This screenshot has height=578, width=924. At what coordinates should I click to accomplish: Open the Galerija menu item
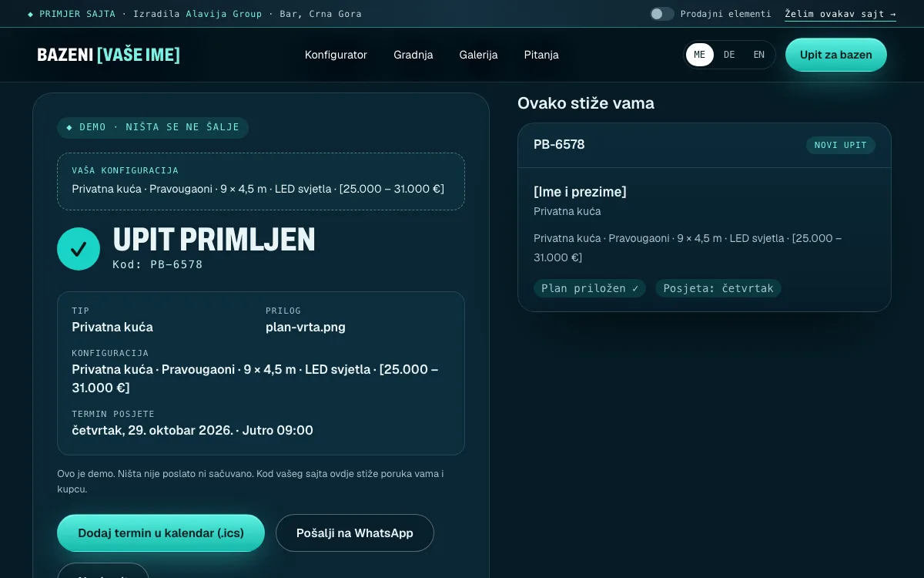478,55
